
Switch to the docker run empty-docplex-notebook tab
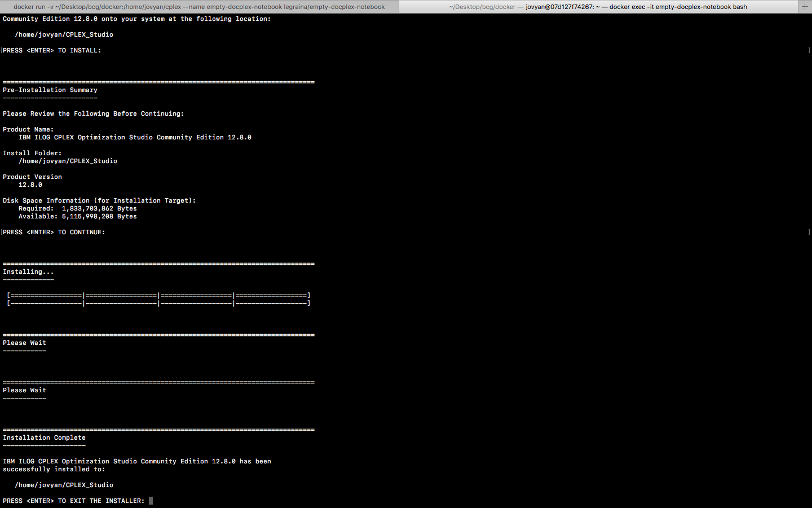(199, 7)
